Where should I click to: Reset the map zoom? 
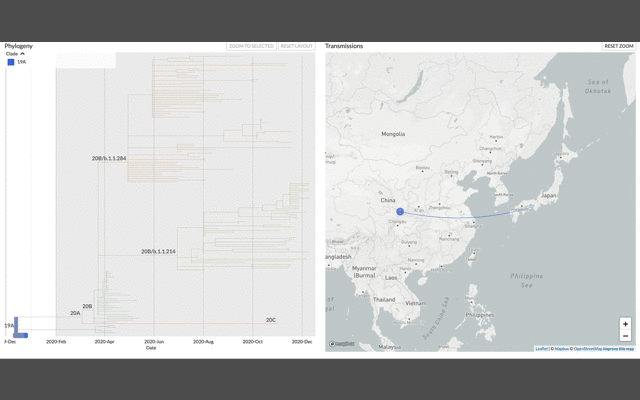click(618, 46)
